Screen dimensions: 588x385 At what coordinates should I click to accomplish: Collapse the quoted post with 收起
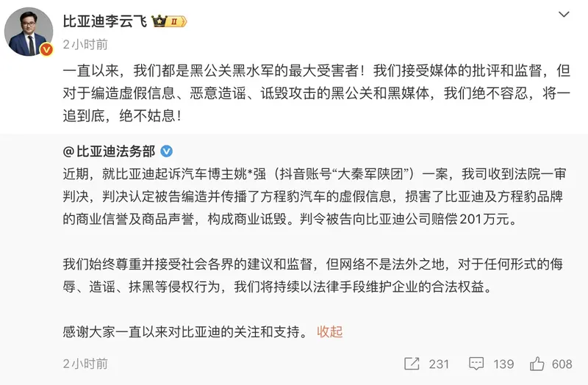tap(329, 331)
